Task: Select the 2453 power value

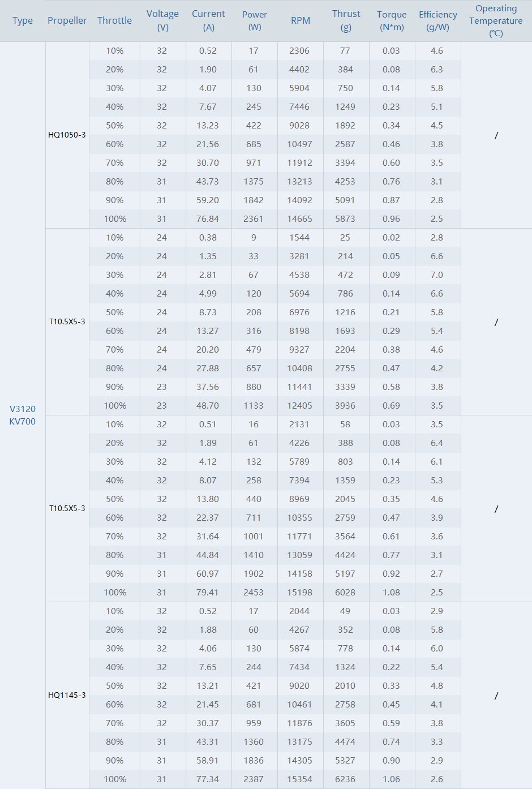Action: pos(254,593)
